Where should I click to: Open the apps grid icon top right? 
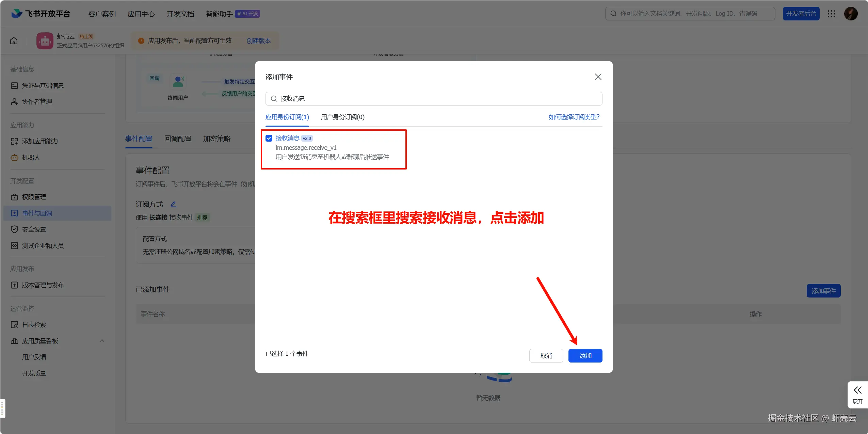tap(831, 13)
